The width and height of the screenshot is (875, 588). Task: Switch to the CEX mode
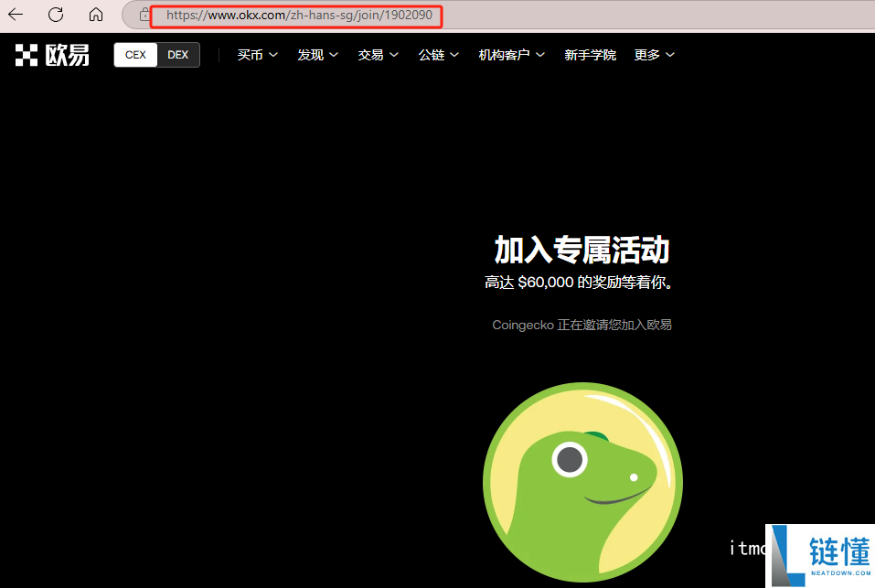135,55
